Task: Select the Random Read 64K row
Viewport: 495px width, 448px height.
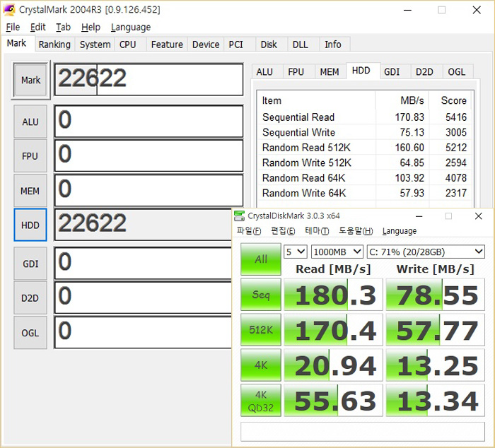Action: [x=365, y=178]
